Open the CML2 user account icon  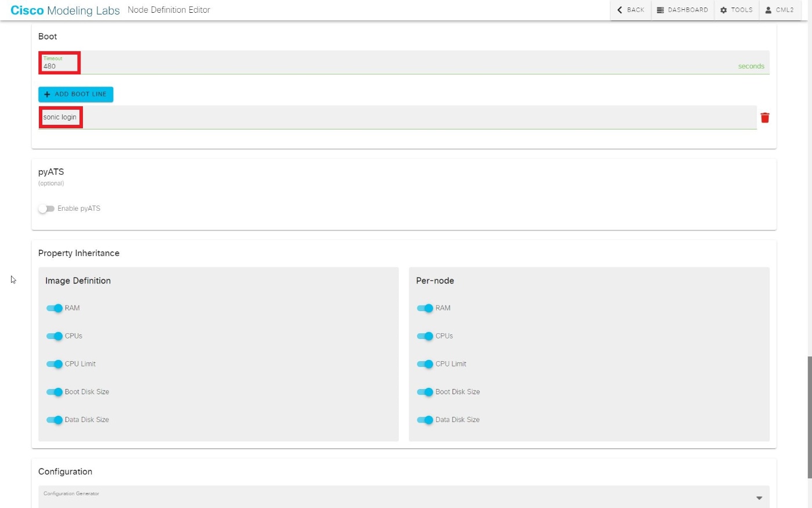click(769, 10)
